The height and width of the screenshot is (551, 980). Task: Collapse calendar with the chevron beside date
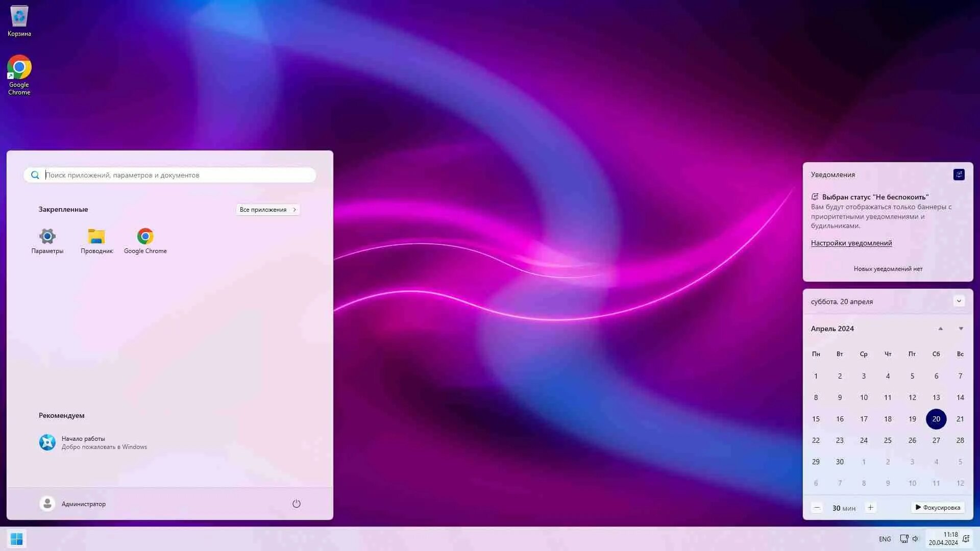959,301
